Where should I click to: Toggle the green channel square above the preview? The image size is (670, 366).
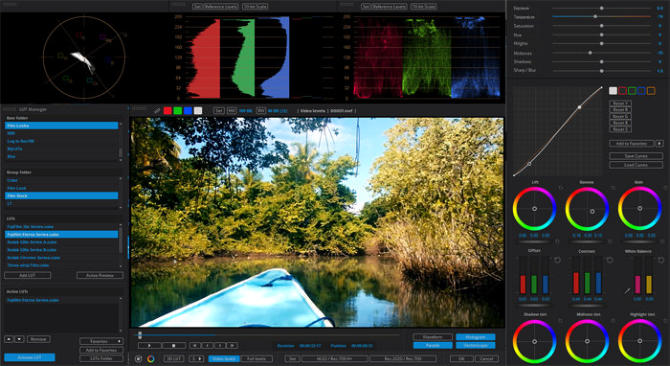tap(178, 111)
